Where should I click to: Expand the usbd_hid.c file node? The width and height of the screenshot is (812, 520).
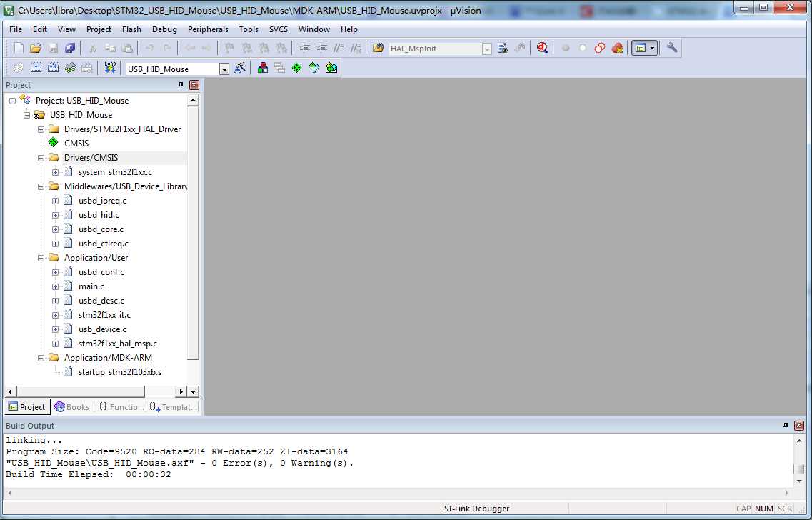coord(56,215)
